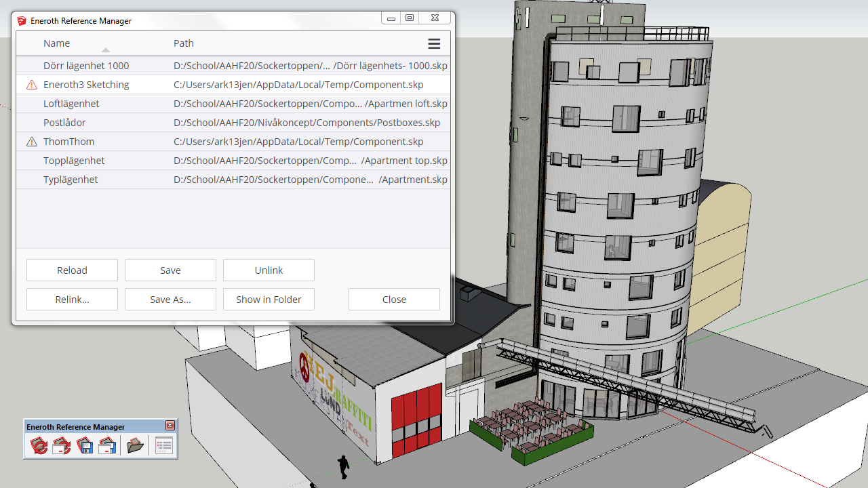This screenshot has height=488, width=868.
Task: Click the warning icon beside Eneroth3 Sketching
Action: point(31,84)
